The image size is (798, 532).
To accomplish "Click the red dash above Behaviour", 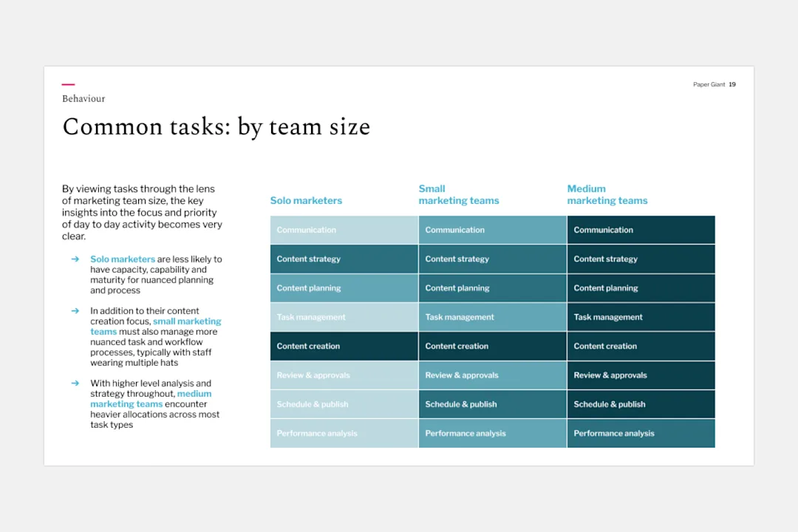I will click(x=68, y=84).
